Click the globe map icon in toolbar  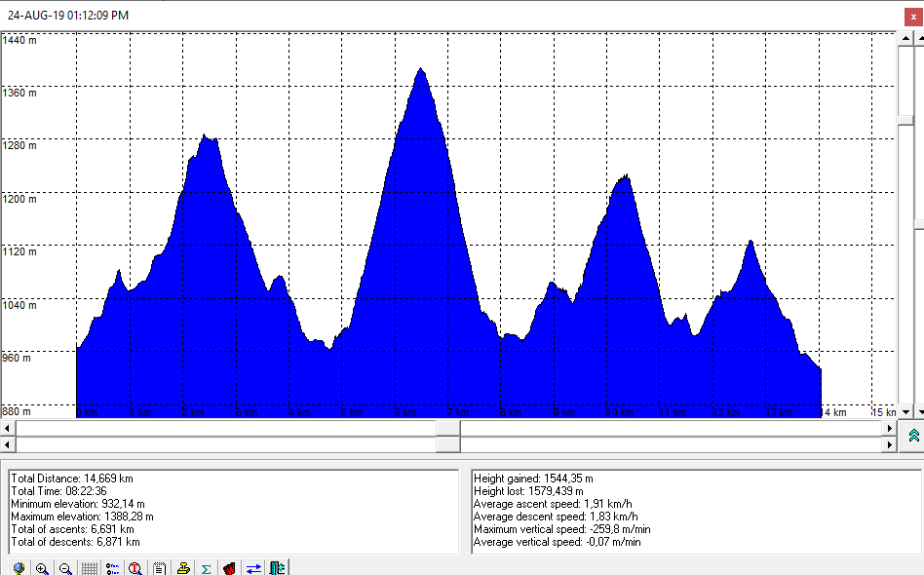(19, 567)
